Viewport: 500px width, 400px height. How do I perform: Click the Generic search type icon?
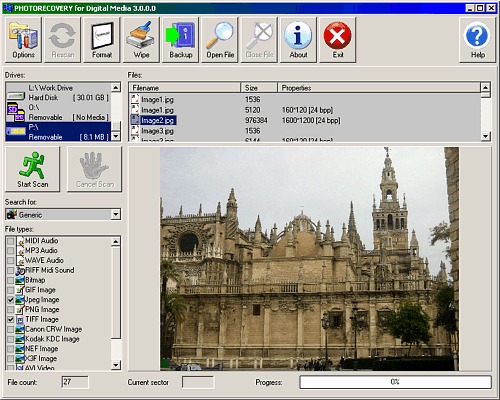click(12, 214)
